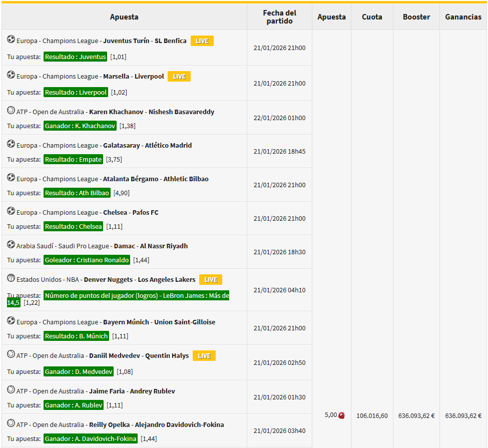Viewport: 488px width, 448px height.
Task: Select the 'Goleador : Cristiano Ronaldo' bet label
Action: pyautogui.click(x=87, y=260)
